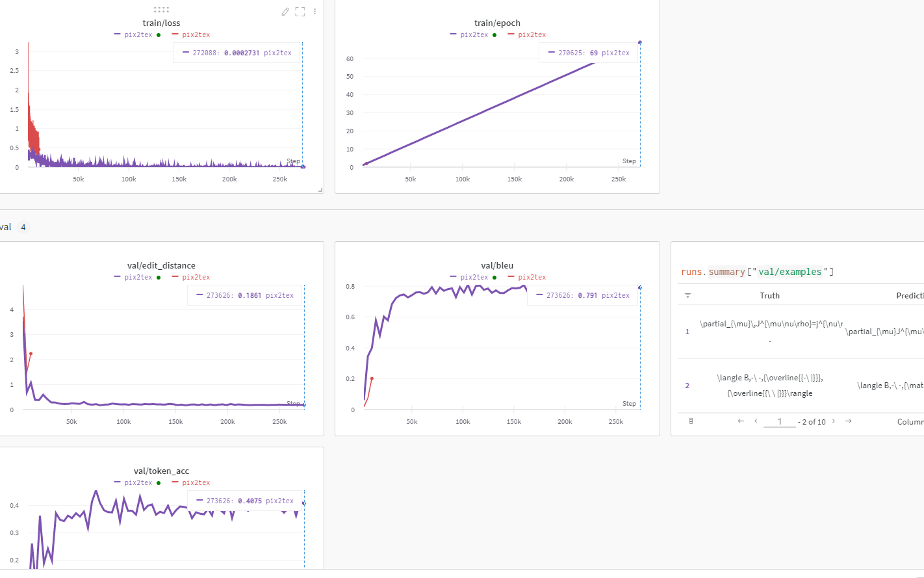Click the row-height icon in table footer

click(x=690, y=421)
